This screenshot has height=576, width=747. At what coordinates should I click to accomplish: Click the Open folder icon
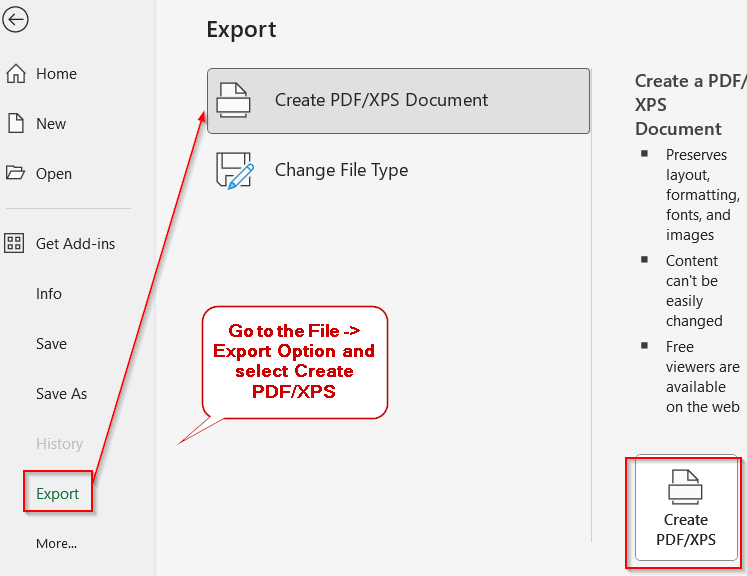15,172
